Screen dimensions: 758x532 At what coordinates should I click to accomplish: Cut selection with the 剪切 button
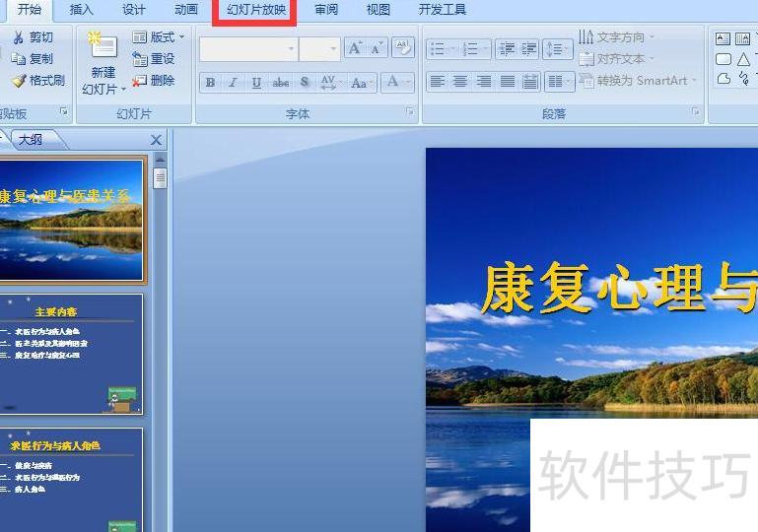[33, 37]
